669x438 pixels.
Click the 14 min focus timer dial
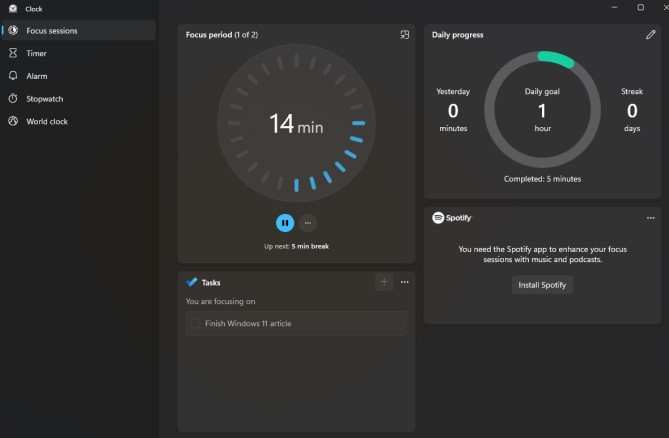[296, 123]
